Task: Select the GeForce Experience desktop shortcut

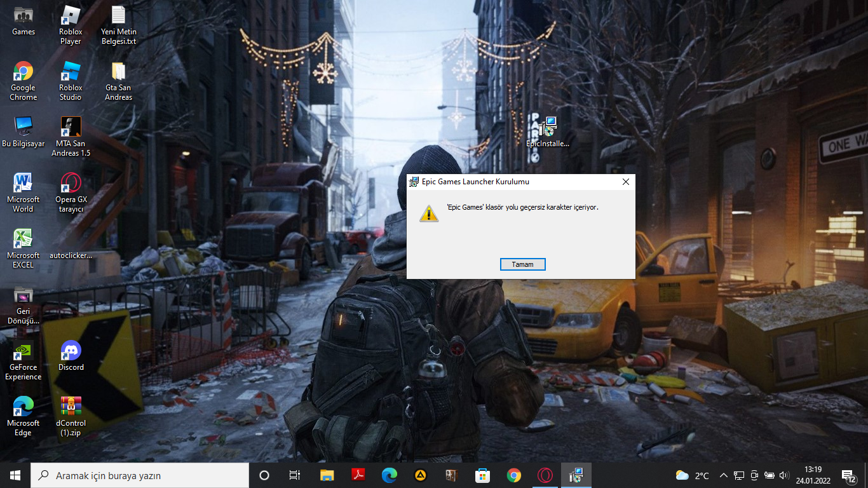Action: coord(24,361)
